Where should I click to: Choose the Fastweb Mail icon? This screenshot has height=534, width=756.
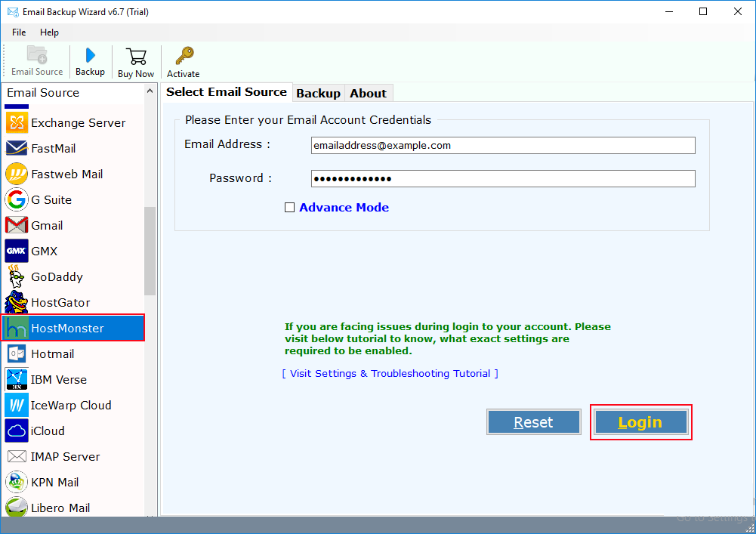[x=17, y=174]
